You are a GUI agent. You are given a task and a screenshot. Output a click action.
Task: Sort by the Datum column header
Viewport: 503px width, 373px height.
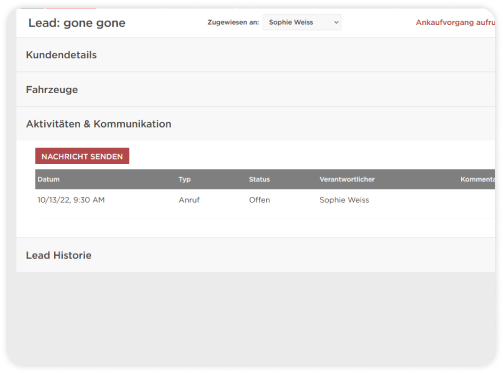coord(49,179)
